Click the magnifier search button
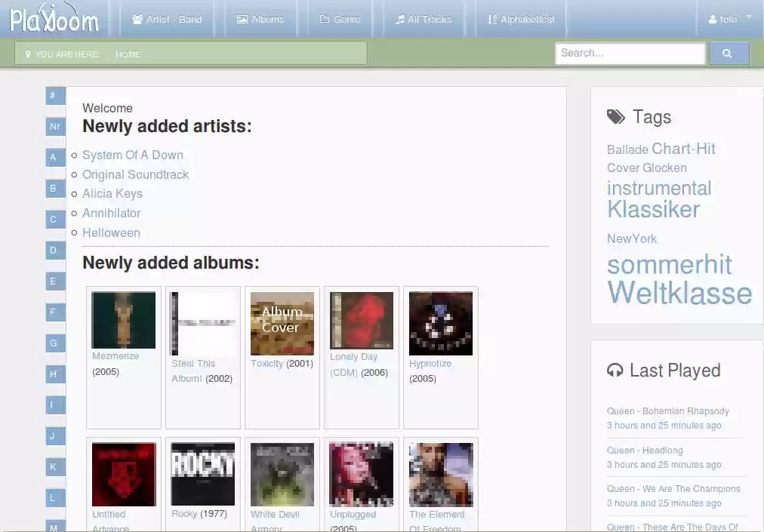 (x=729, y=53)
